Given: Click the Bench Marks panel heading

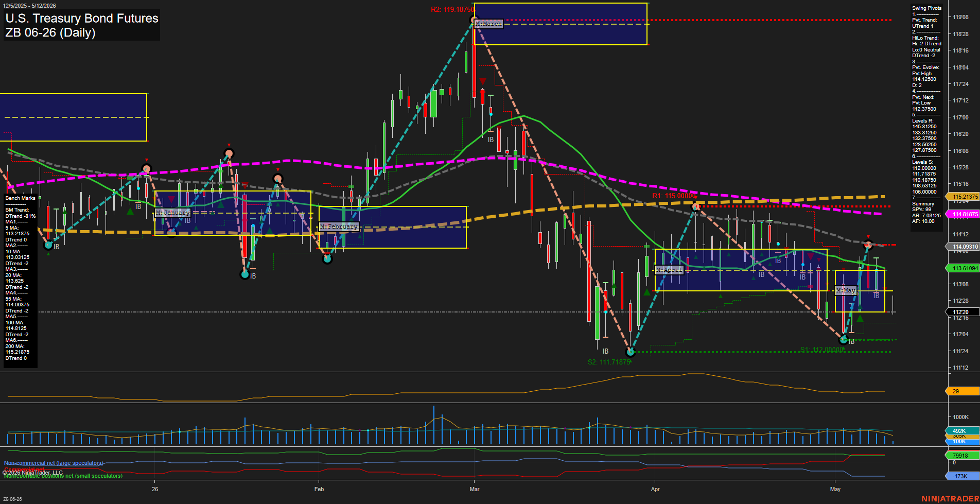Looking at the screenshot, I should (x=21, y=198).
